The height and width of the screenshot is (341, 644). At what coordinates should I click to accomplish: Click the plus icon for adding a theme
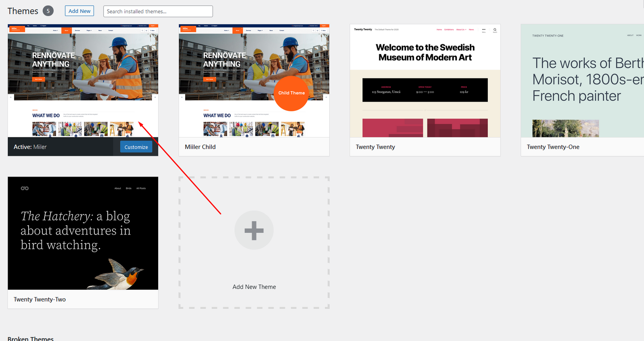[x=254, y=230]
